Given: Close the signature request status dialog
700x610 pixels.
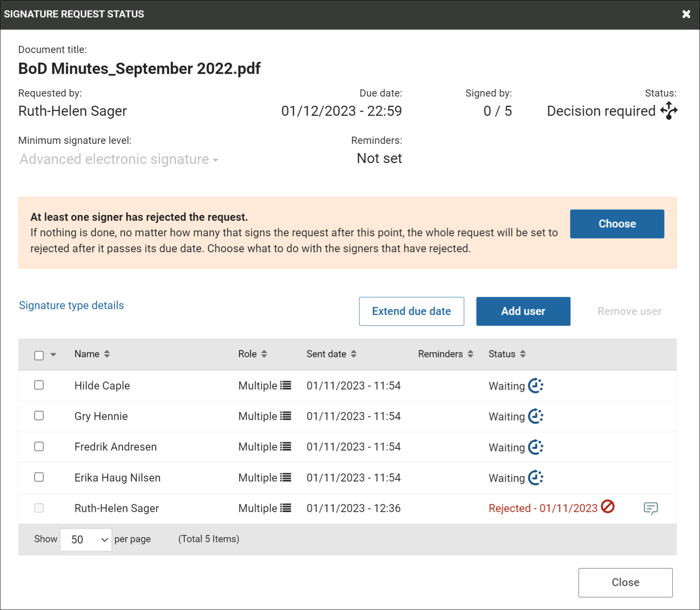Looking at the screenshot, I should click(686, 14).
